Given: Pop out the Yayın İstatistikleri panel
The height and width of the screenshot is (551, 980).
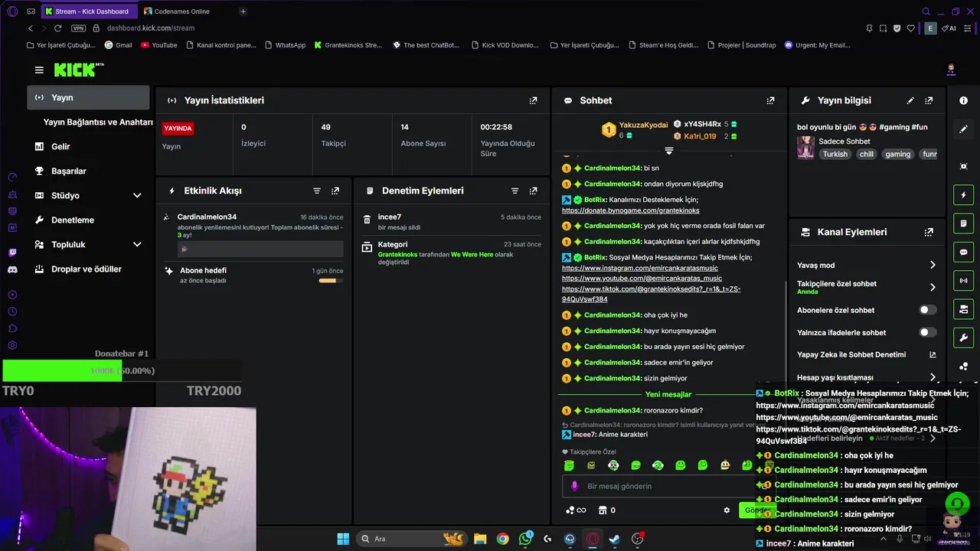Looking at the screenshot, I should [534, 100].
